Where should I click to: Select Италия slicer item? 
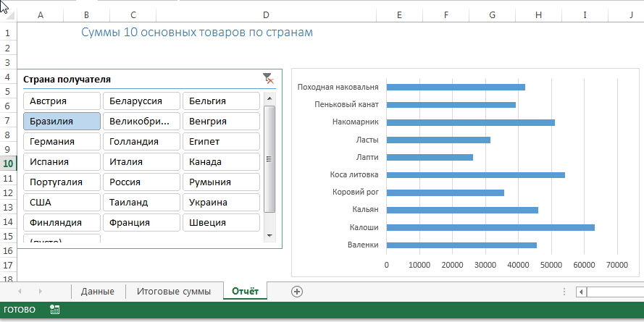click(x=141, y=161)
